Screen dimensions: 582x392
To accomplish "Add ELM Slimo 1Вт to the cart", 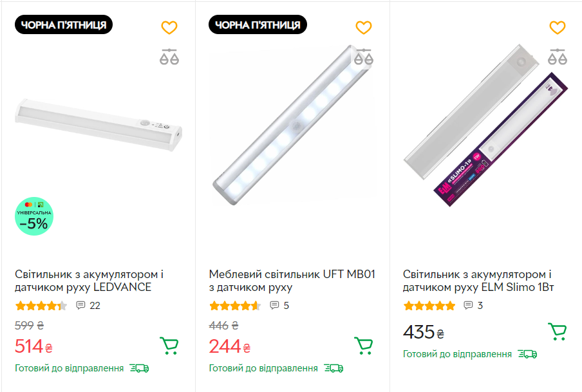I will (558, 331).
